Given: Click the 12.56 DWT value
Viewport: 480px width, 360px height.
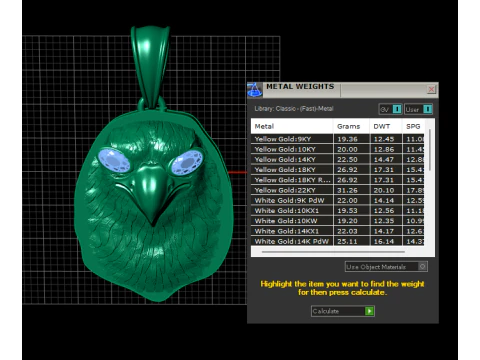Looking at the screenshot, I should point(384,211).
